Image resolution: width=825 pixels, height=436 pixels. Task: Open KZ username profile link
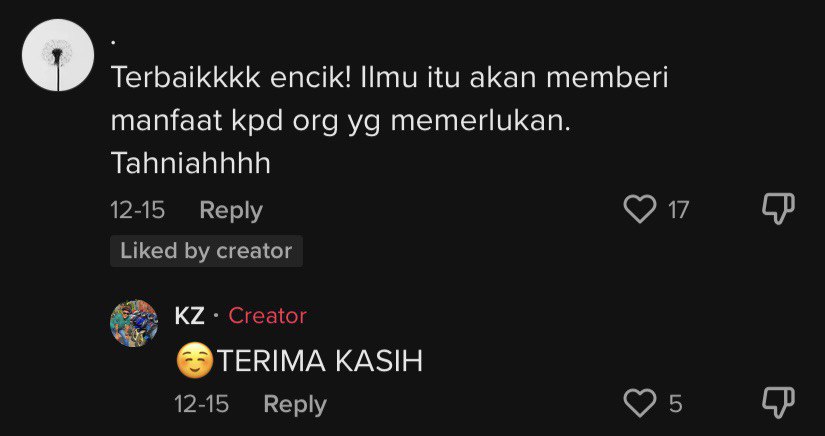[x=189, y=316]
